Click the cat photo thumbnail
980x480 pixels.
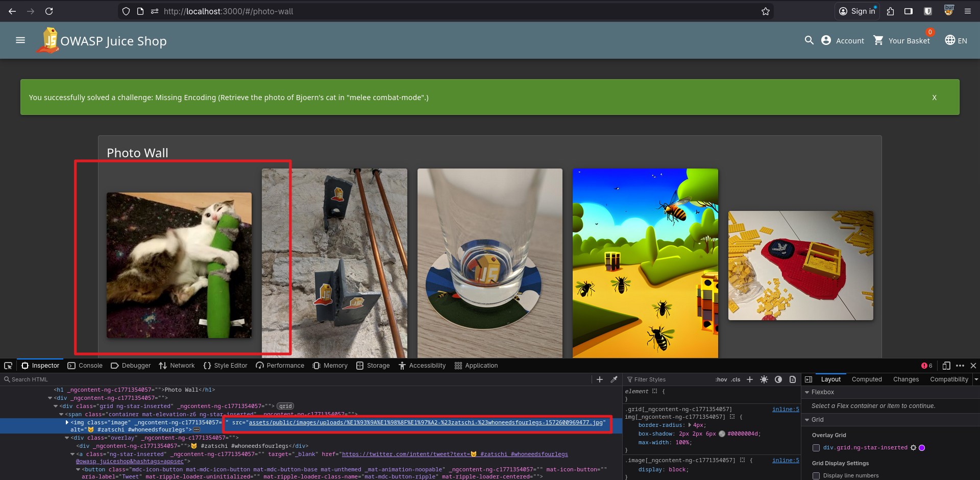(179, 265)
